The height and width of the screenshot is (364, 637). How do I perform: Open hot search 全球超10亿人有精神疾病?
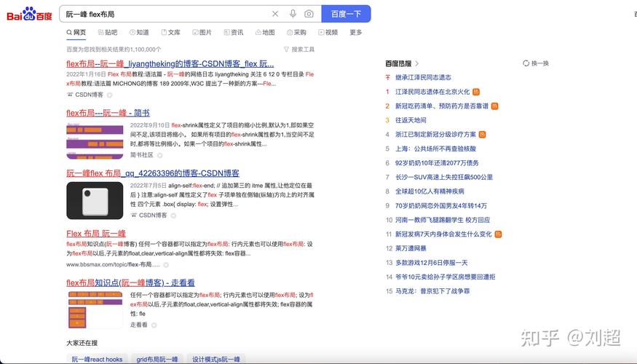pyautogui.click(x=430, y=191)
